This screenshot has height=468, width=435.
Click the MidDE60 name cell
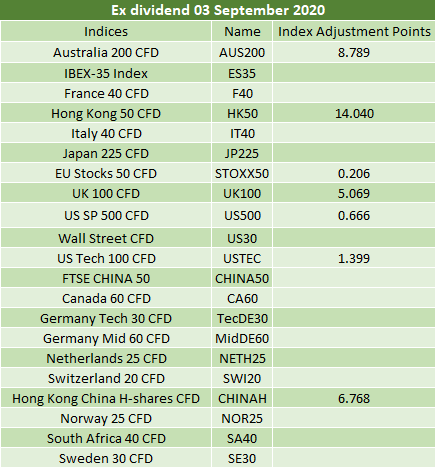pyautogui.click(x=242, y=338)
